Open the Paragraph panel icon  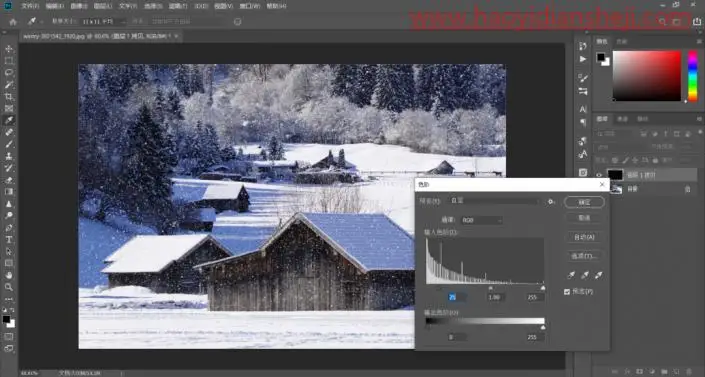point(583,122)
